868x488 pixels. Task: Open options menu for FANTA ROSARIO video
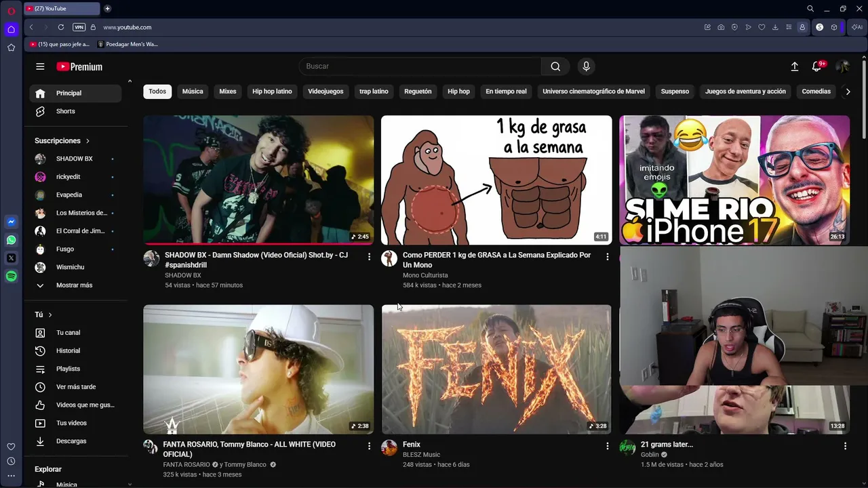pyautogui.click(x=369, y=446)
